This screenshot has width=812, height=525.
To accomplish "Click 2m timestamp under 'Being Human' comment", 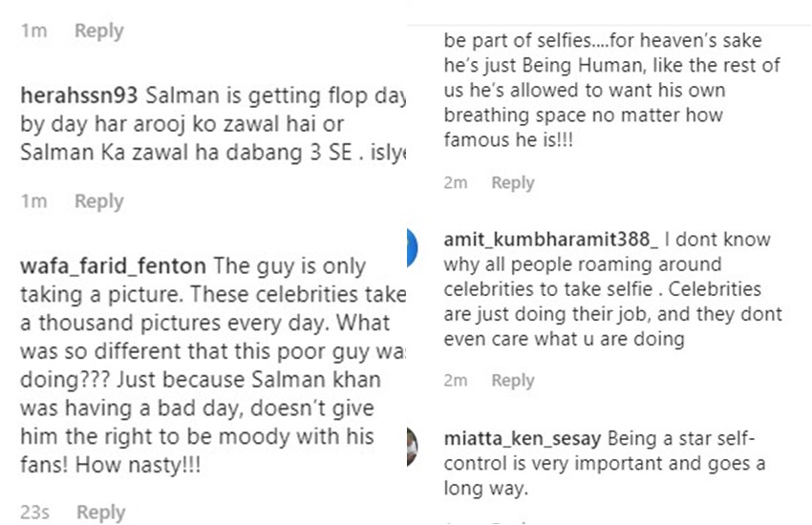I will 456,182.
